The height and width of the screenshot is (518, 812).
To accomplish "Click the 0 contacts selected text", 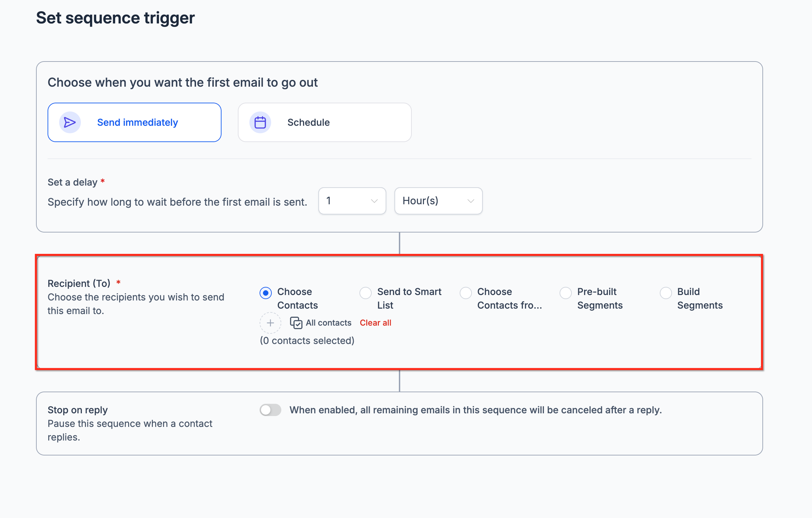I will tap(307, 341).
